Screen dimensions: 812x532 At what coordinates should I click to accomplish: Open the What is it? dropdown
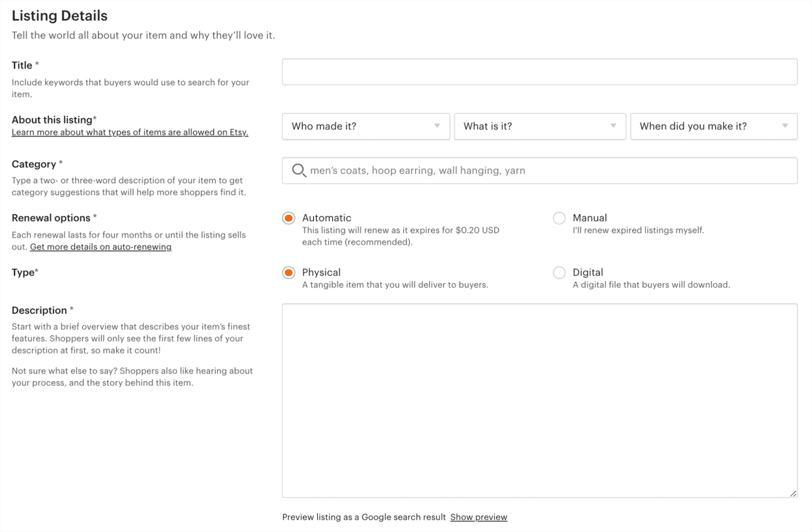click(540, 126)
